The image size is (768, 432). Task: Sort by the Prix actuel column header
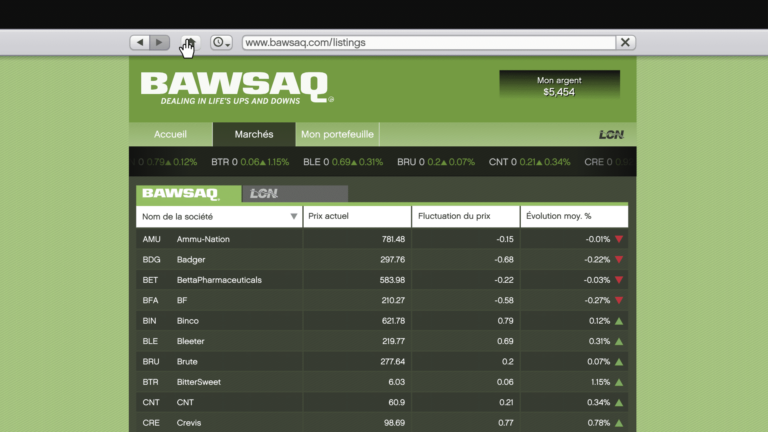click(357, 216)
